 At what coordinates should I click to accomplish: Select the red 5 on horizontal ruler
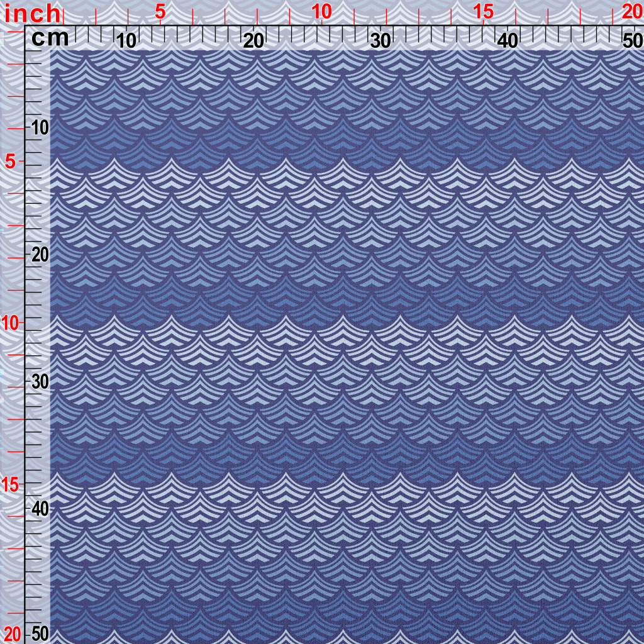pos(160,12)
